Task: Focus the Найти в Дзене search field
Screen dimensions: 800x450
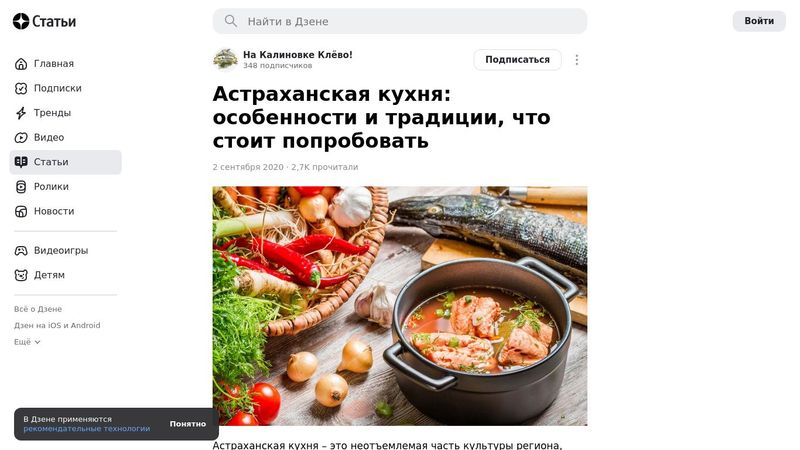Action: tap(400, 21)
